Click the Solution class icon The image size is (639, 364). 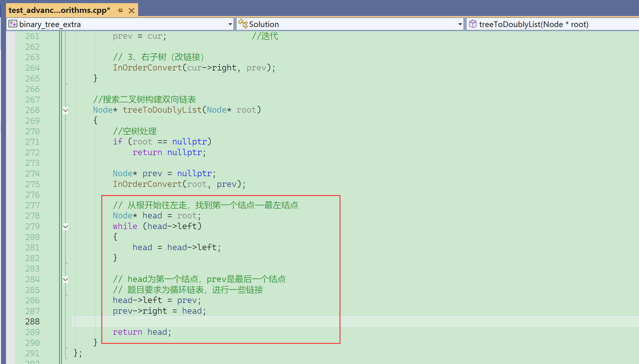[243, 24]
